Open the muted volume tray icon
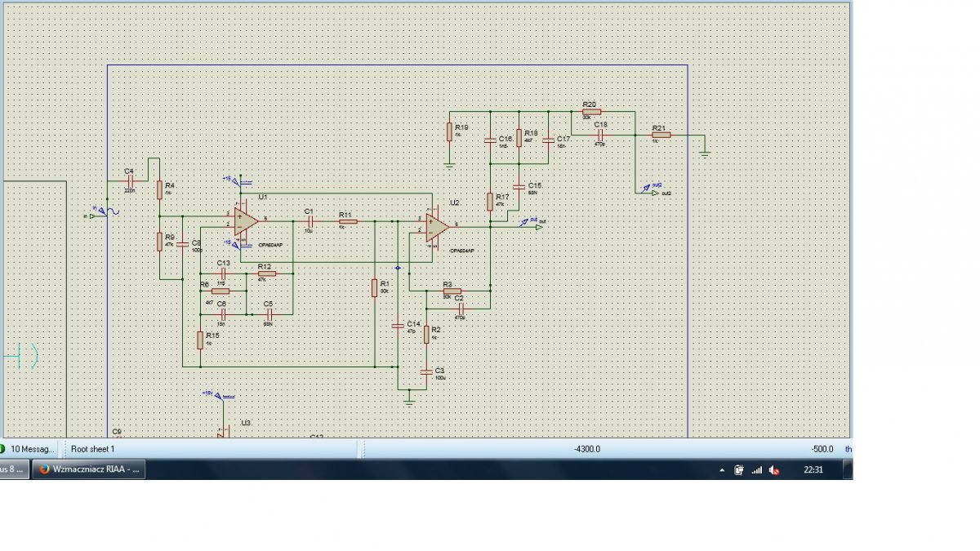Screen dimensions: 980x551 pos(773,470)
